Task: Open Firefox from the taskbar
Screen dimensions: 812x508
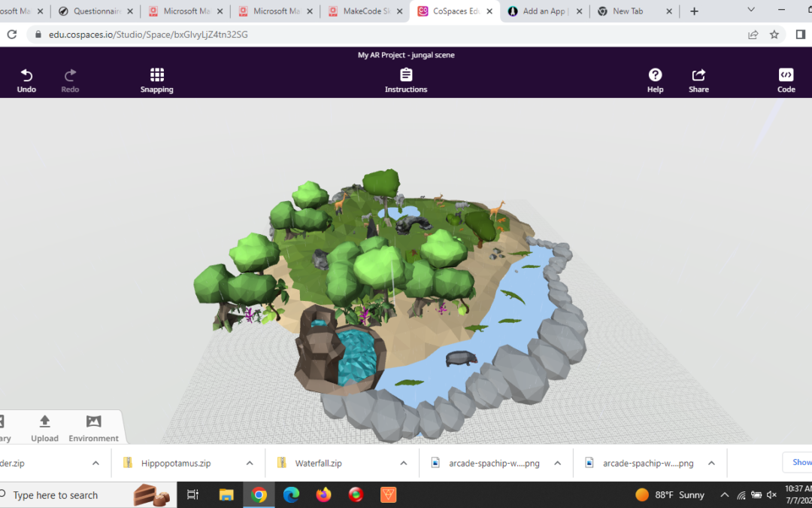Action: pyautogui.click(x=323, y=495)
